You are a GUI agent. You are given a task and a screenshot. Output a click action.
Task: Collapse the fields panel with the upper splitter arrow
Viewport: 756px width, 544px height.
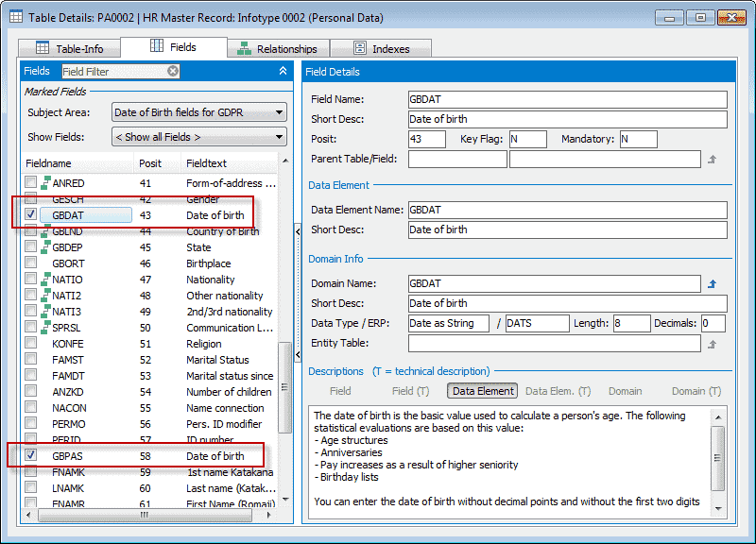point(298,231)
